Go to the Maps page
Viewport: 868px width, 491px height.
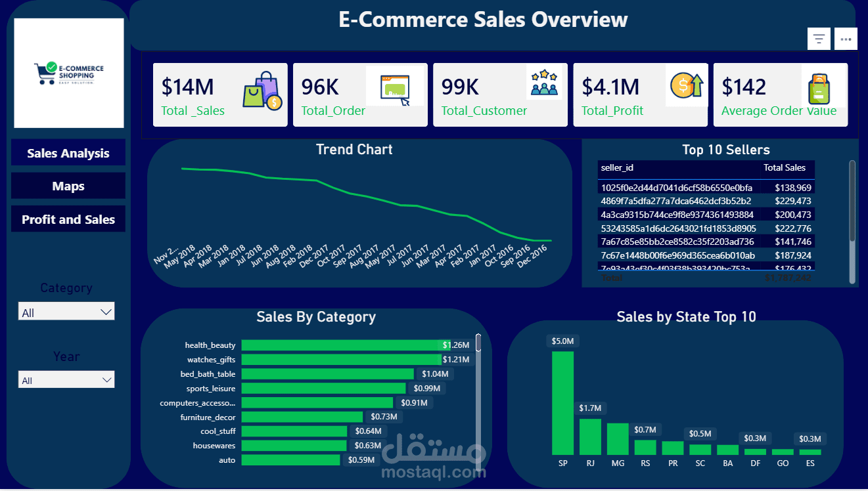68,186
